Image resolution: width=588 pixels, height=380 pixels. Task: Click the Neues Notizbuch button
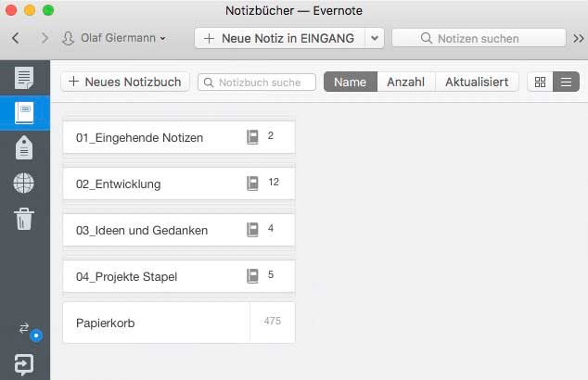click(x=125, y=82)
